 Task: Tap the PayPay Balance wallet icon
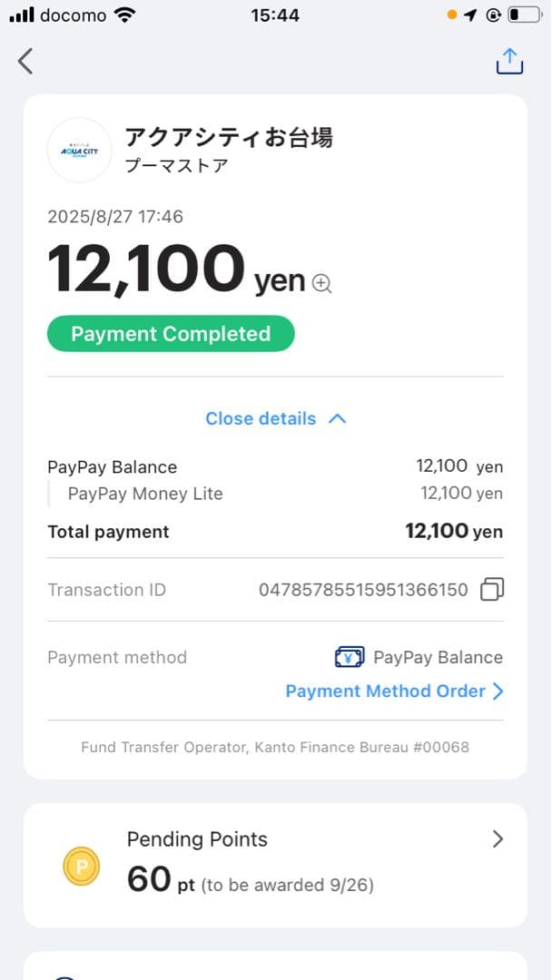[x=350, y=657]
